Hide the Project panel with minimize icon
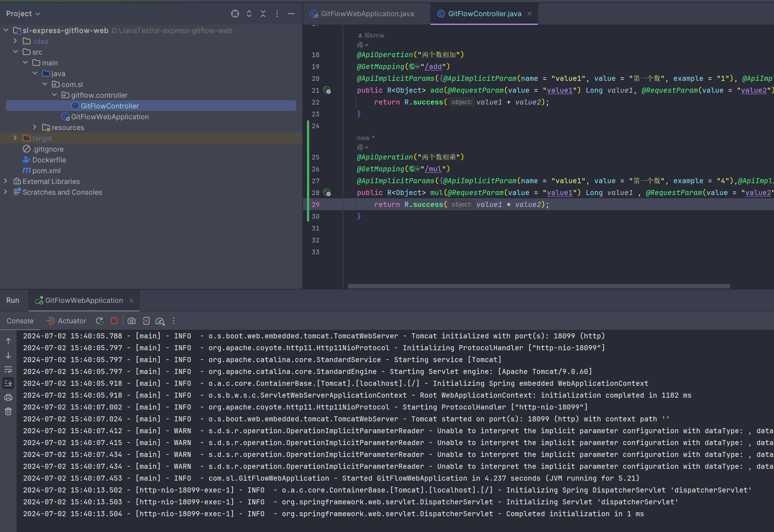 click(x=291, y=14)
